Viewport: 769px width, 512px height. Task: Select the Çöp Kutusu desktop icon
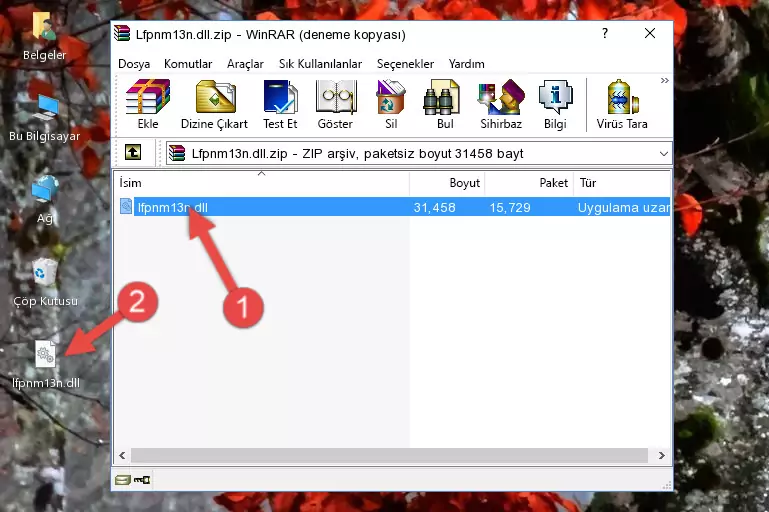coord(45,282)
